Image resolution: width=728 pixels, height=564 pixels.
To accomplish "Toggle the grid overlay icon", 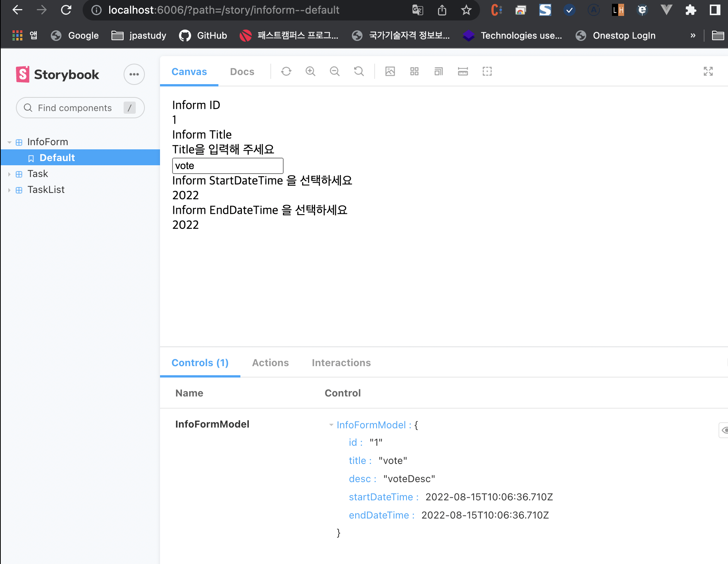I will (x=414, y=71).
